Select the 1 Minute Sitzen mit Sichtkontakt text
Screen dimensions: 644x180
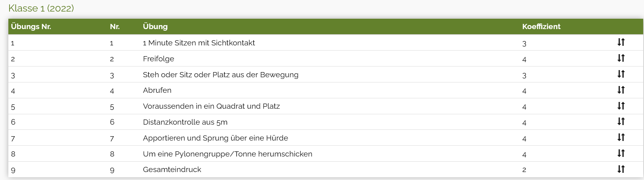click(199, 43)
